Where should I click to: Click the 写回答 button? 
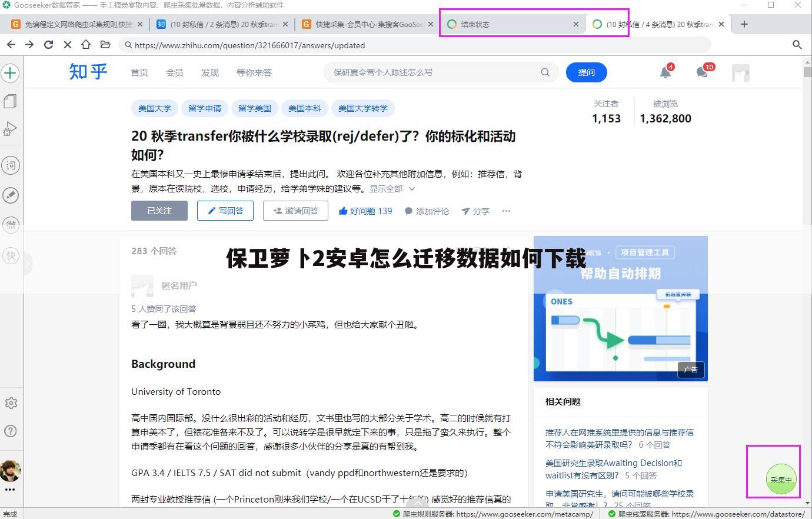click(x=225, y=211)
